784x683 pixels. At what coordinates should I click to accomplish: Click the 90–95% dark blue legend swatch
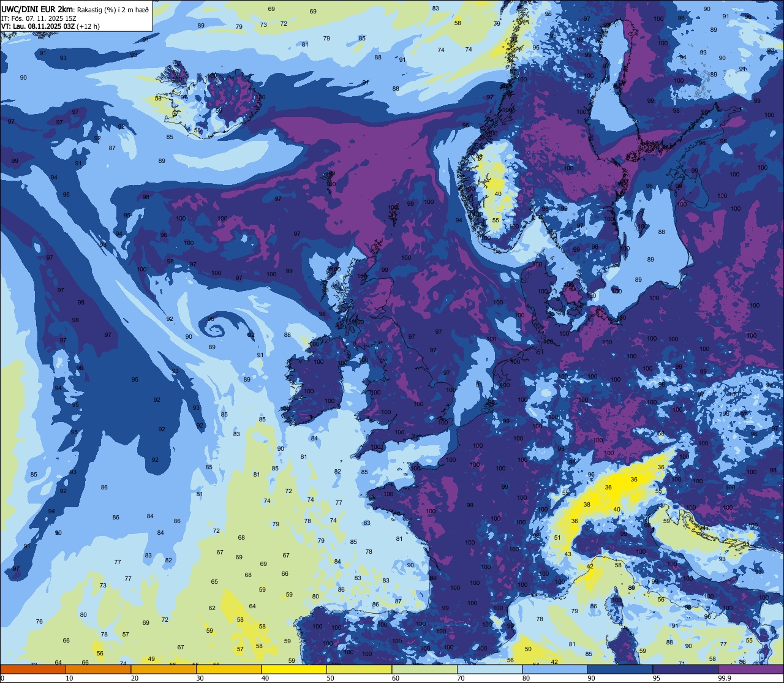click(620, 669)
